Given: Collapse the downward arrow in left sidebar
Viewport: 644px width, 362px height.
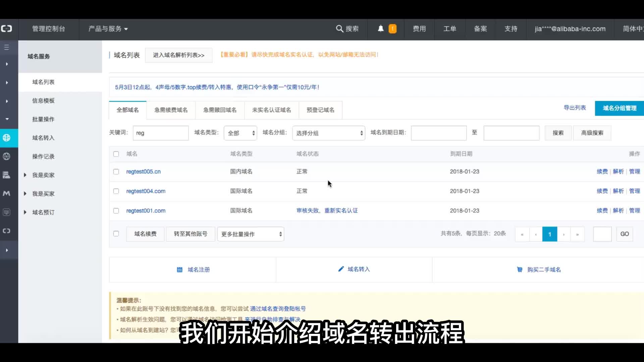Looking at the screenshot, I should (x=7, y=119).
